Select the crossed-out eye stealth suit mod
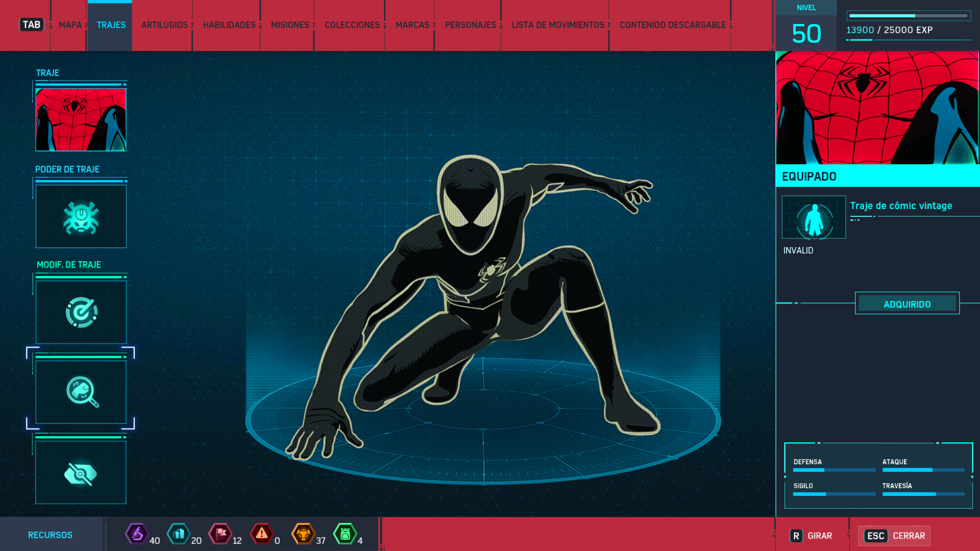Viewport: 980px width, 551px height. pos(81,473)
